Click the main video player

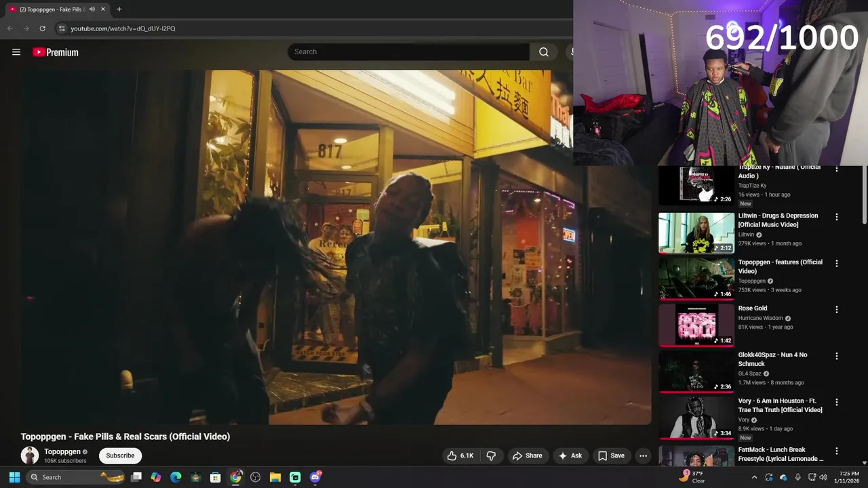pos(336,247)
